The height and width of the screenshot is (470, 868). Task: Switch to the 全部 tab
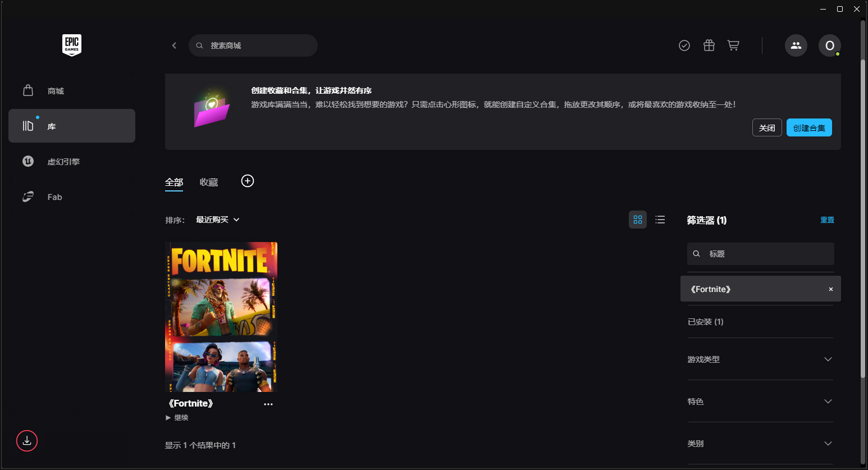point(174,182)
